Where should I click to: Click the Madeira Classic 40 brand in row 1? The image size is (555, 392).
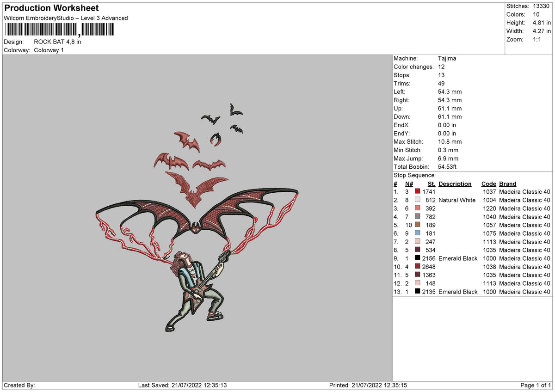tap(525, 191)
